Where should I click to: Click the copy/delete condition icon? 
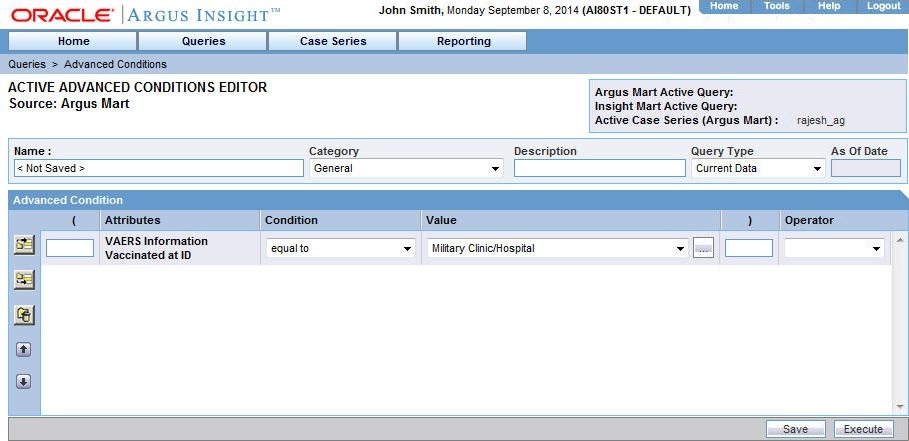[24, 315]
